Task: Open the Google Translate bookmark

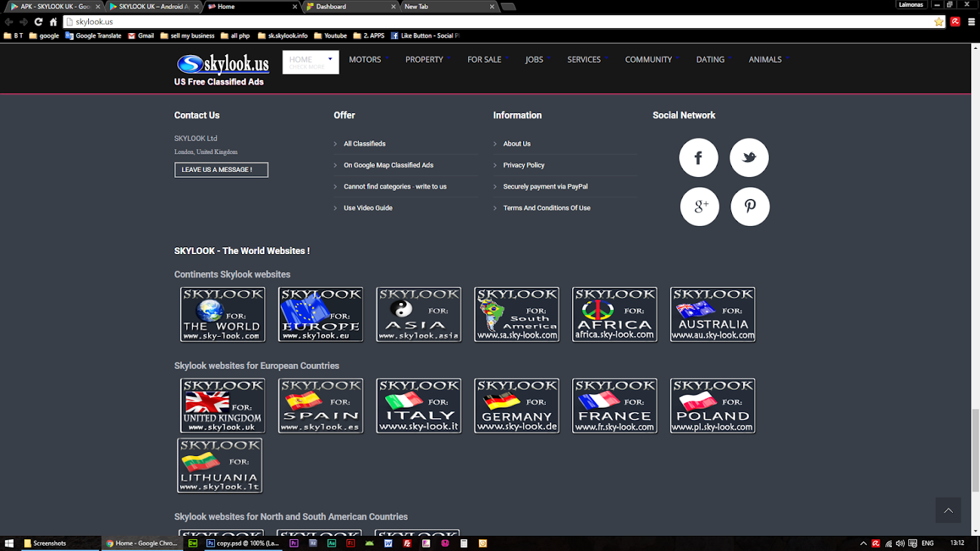Action: click(x=94, y=36)
